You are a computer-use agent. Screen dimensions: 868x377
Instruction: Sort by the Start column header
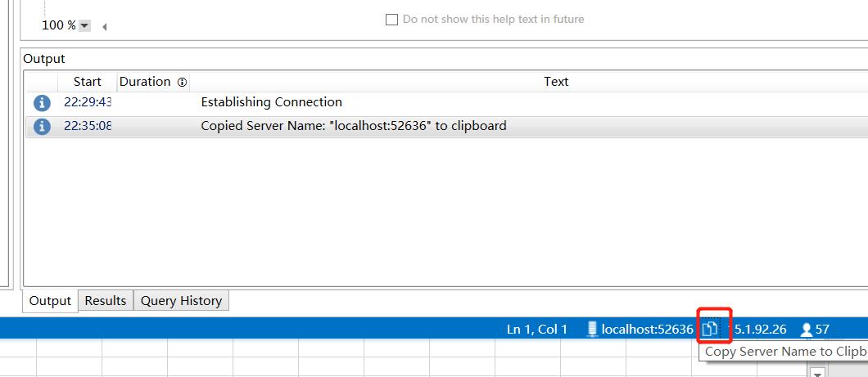point(87,82)
